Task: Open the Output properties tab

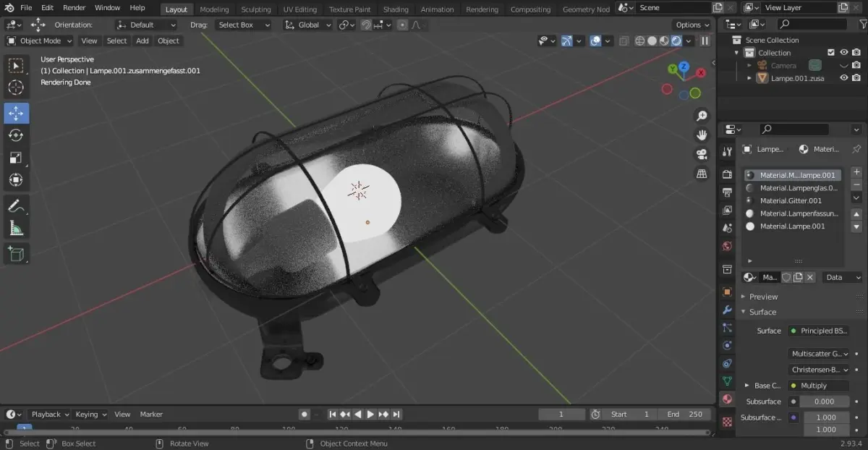Action: (727, 192)
